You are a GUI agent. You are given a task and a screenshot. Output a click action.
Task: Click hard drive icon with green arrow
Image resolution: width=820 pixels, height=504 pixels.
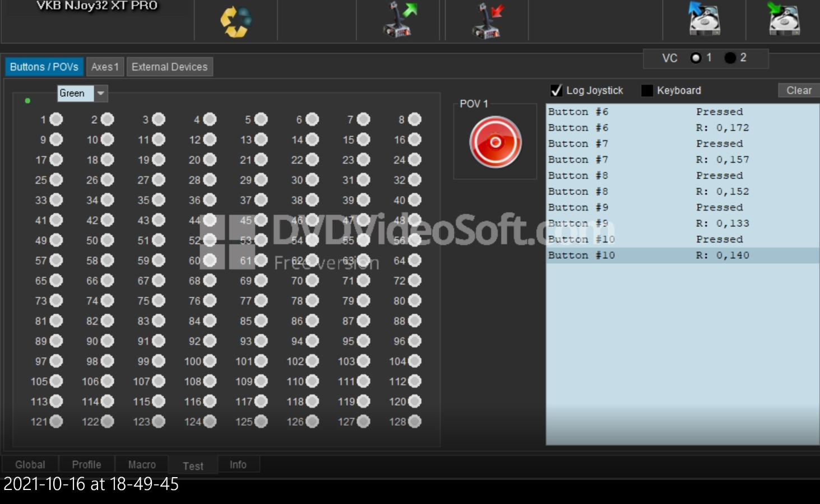(x=784, y=18)
